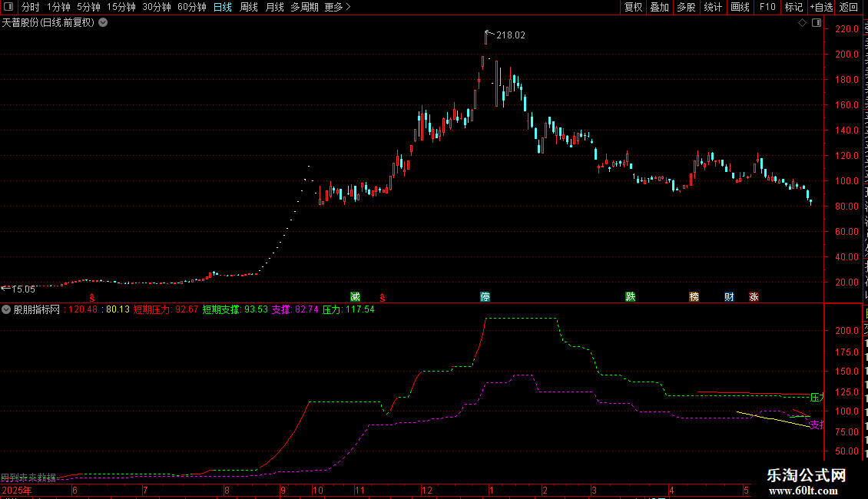The width and height of the screenshot is (868, 499).
Task: Click the 2025年 label on time axis
Action: click(x=17, y=491)
